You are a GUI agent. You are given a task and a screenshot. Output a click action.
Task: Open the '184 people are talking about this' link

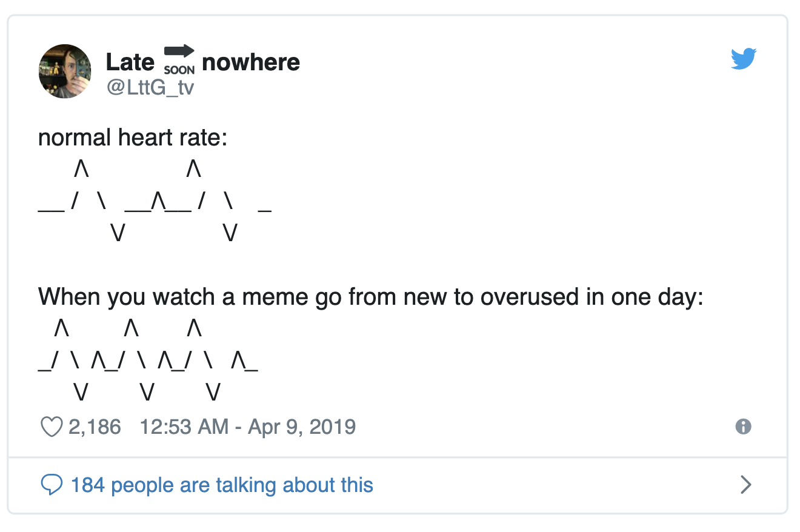pyautogui.click(x=222, y=485)
